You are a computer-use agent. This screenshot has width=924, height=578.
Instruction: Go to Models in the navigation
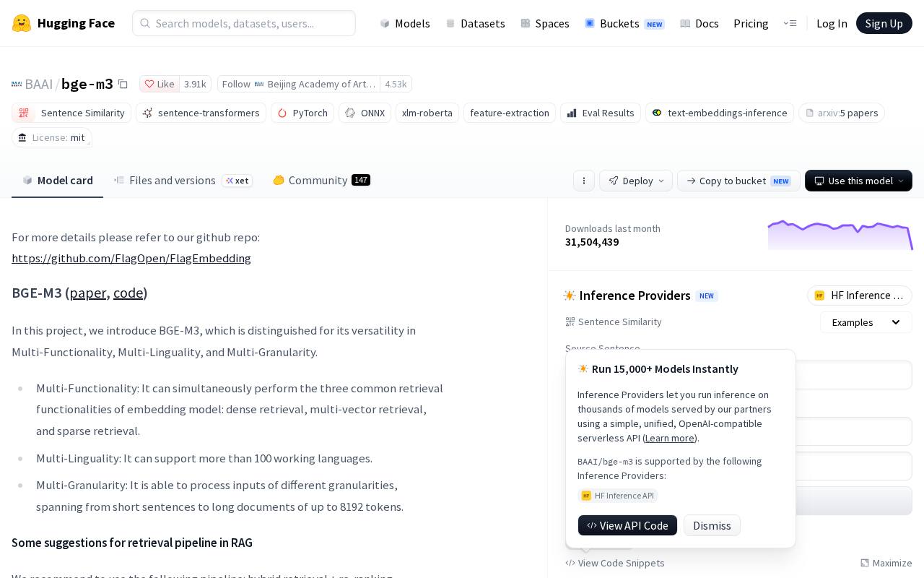pos(405,23)
